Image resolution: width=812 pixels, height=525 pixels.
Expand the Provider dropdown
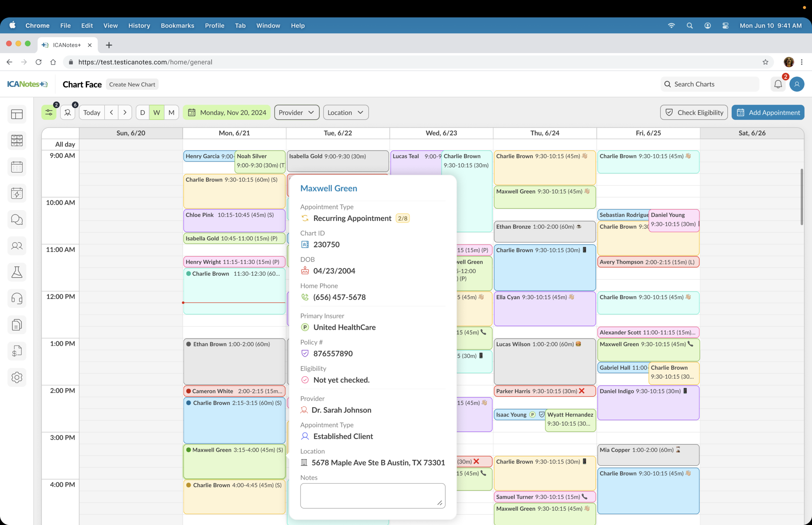click(296, 113)
